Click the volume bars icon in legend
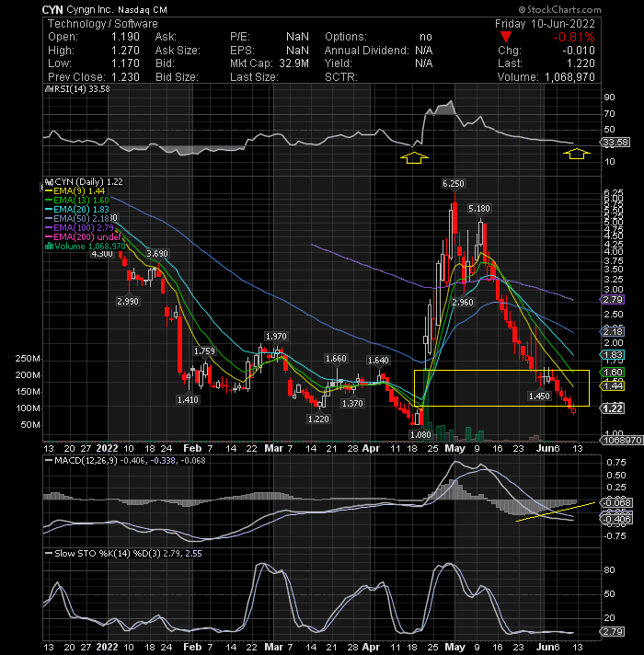 [49, 246]
